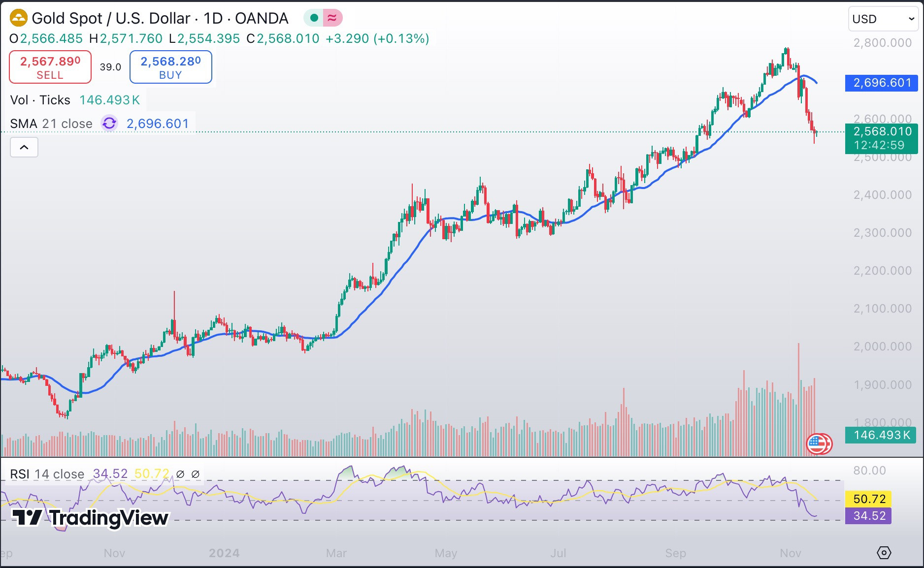Viewport: 924px width, 568px height.
Task: Click volume value 146.493K in the legend
Action: pyautogui.click(x=110, y=100)
